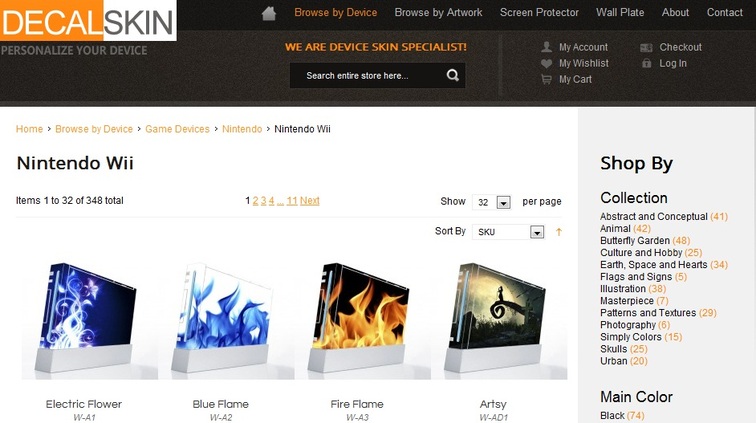Click the Checkout card icon

646,47
